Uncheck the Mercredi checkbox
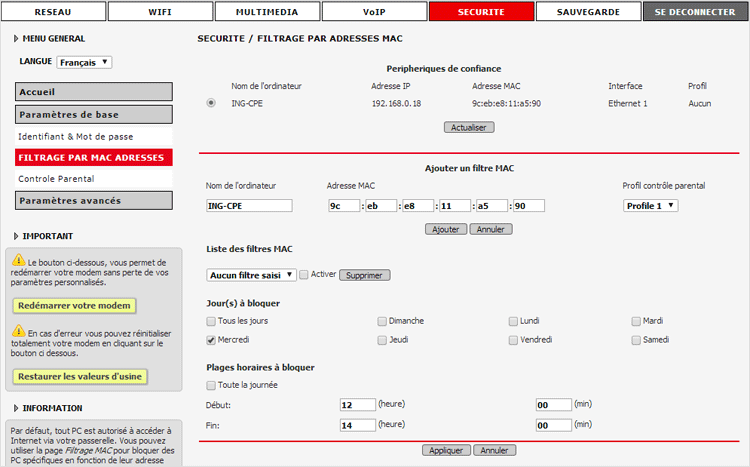 [211, 340]
